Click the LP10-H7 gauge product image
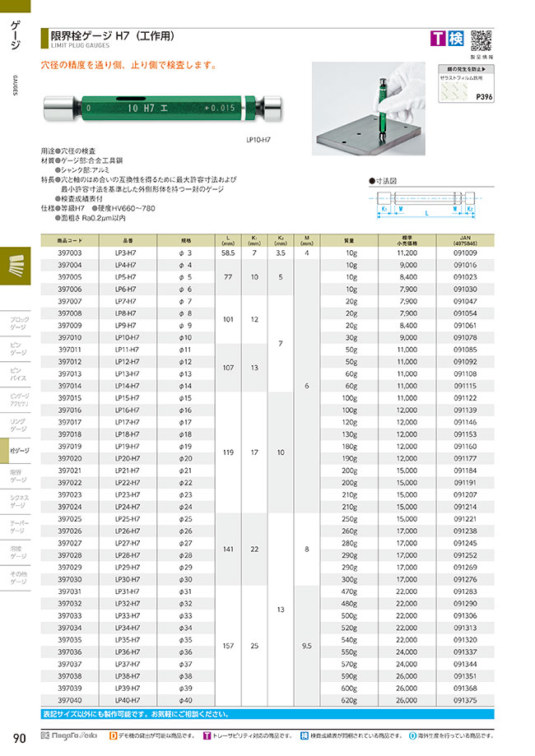The height and width of the screenshot is (756, 535). 165,108
